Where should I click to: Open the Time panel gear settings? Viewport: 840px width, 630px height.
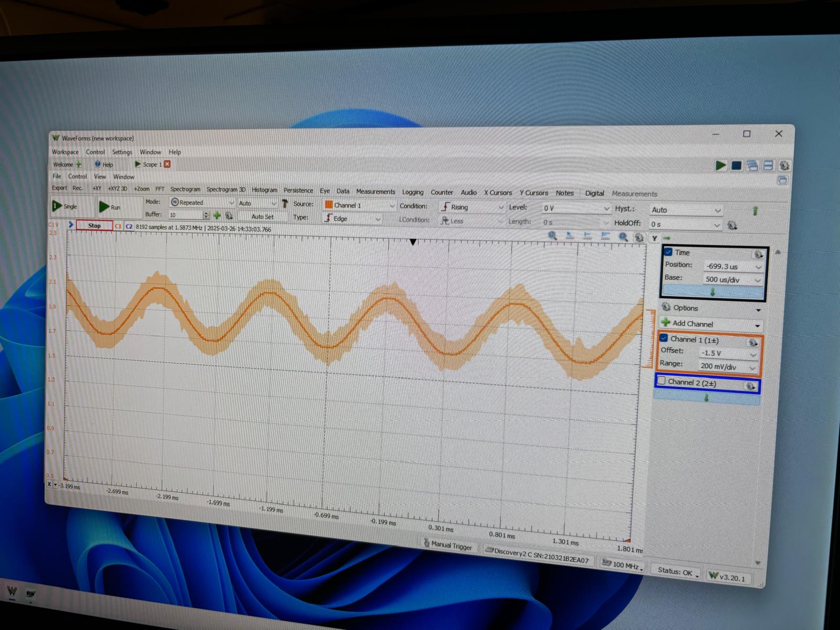click(x=758, y=255)
